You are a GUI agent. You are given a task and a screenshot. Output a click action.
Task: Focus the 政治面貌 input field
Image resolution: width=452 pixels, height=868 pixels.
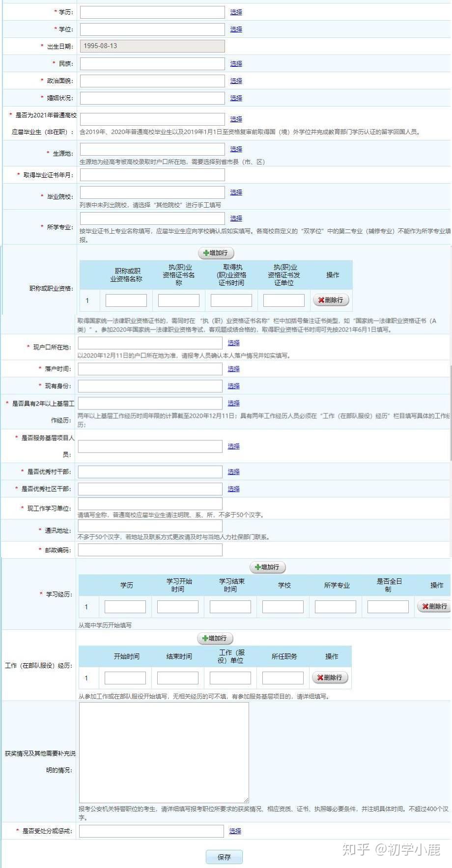coord(152,81)
